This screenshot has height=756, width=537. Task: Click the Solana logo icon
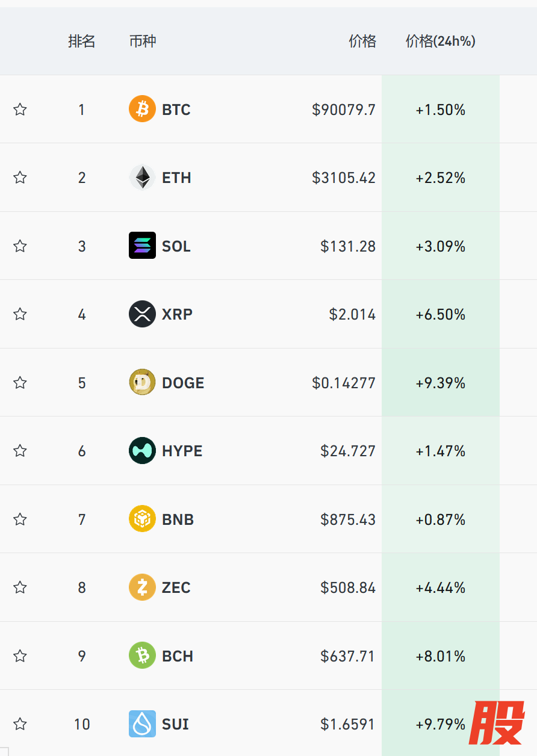coord(142,246)
